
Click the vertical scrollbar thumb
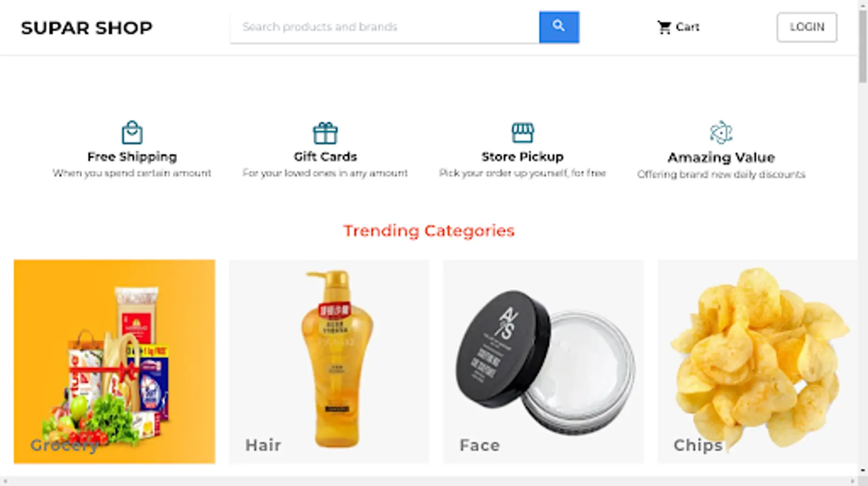tap(863, 46)
